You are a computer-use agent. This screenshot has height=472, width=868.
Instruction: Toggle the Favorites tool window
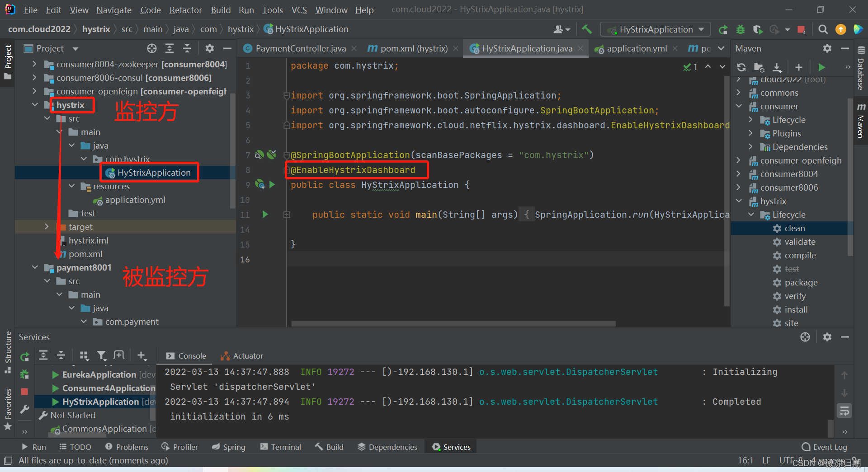coord(8,409)
